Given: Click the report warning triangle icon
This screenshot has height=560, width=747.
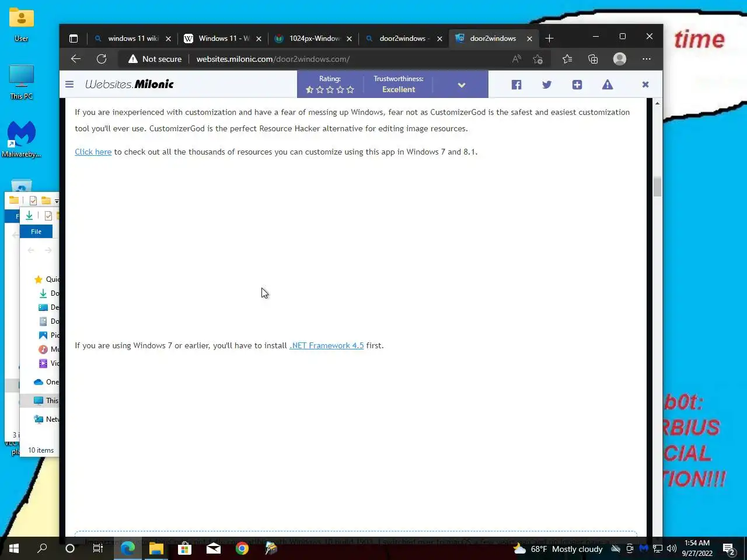Looking at the screenshot, I should point(608,85).
